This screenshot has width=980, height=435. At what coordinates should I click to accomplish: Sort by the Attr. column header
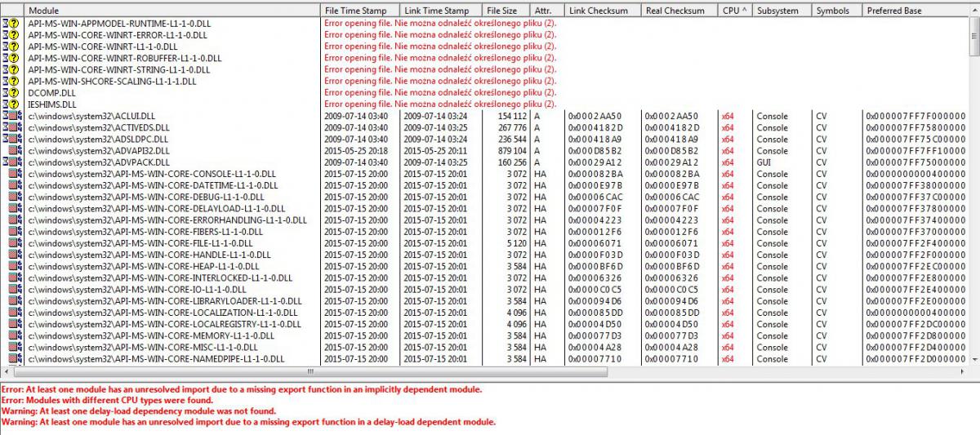pyautogui.click(x=546, y=11)
